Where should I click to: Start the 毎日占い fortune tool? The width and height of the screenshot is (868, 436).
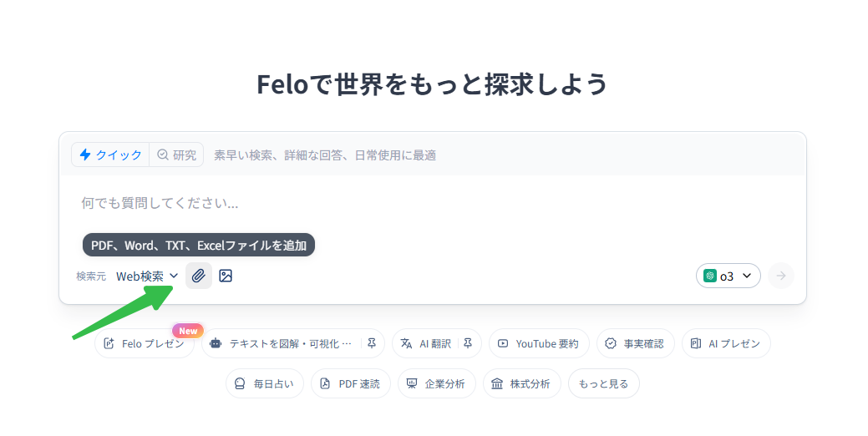point(265,383)
